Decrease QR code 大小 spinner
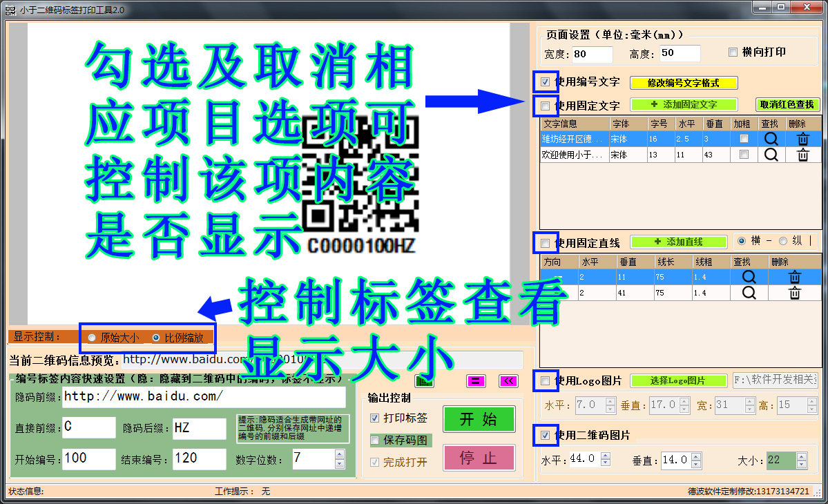Viewport: 828px width, 504px height. pyautogui.click(x=802, y=465)
